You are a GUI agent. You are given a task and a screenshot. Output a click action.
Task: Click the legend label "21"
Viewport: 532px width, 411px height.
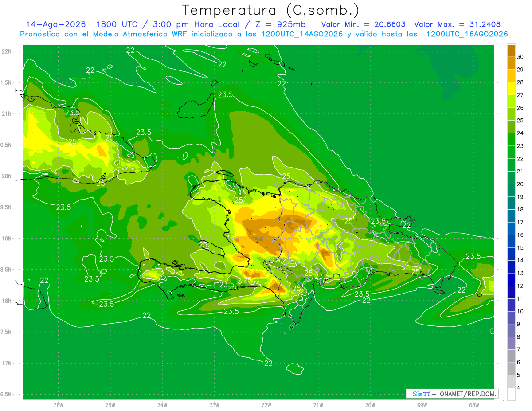pyautogui.click(x=520, y=171)
